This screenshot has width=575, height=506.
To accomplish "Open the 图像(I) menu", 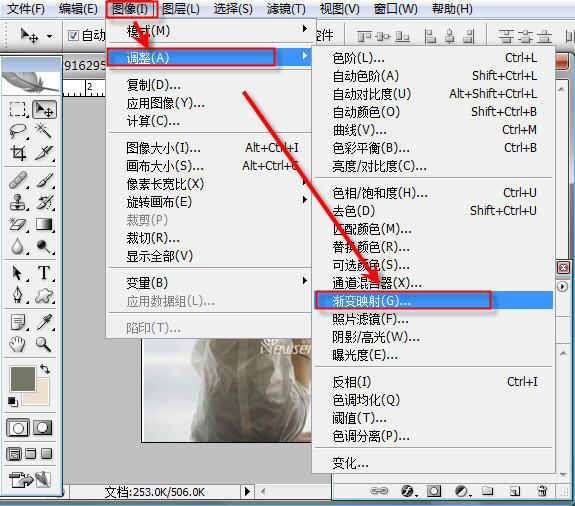I will click(x=130, y=9).
